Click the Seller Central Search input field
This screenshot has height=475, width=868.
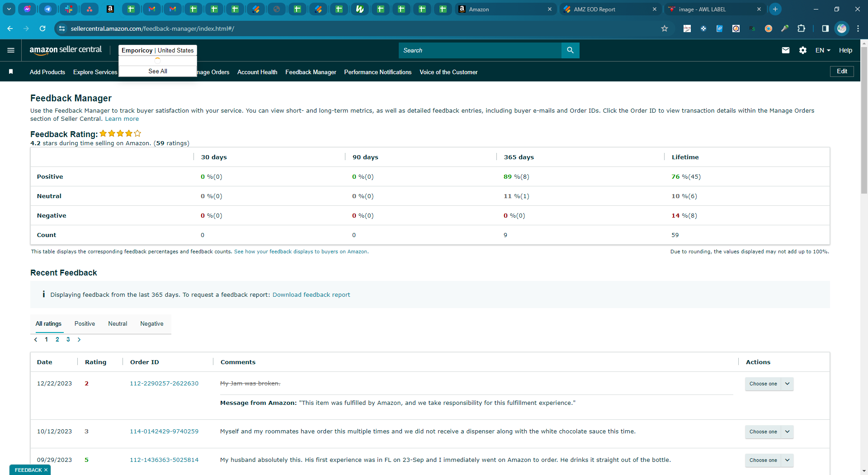480,50
